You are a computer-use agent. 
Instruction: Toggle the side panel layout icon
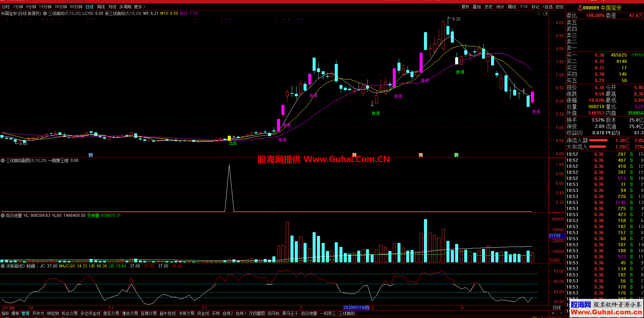pos(545,14)
